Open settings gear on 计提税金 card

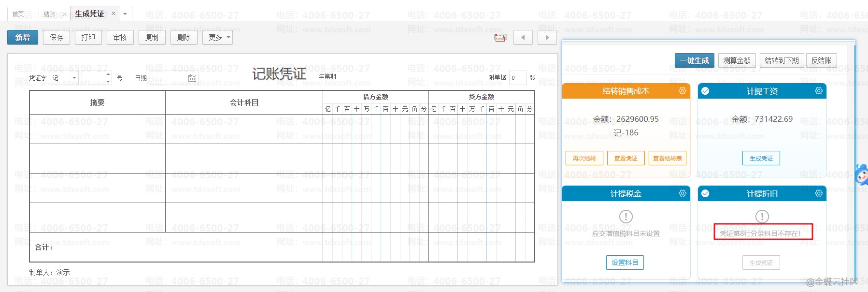pos(682,193)
